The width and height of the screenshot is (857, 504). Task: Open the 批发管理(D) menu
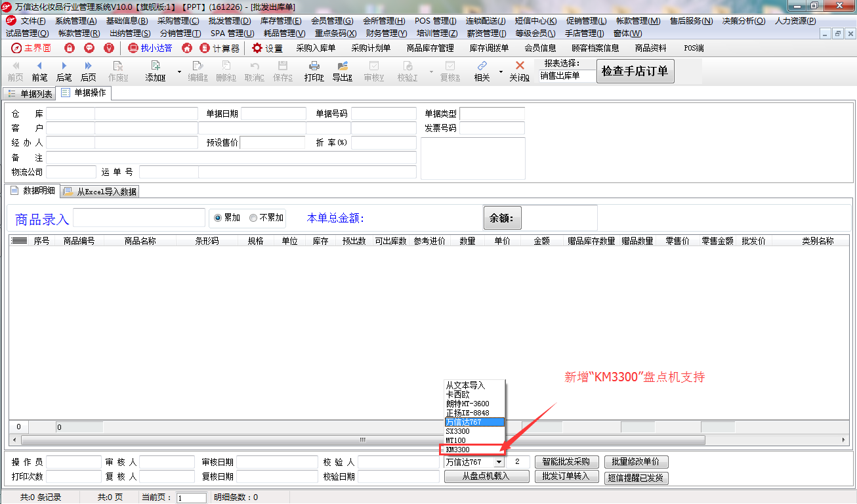click(x=230, y=21)
